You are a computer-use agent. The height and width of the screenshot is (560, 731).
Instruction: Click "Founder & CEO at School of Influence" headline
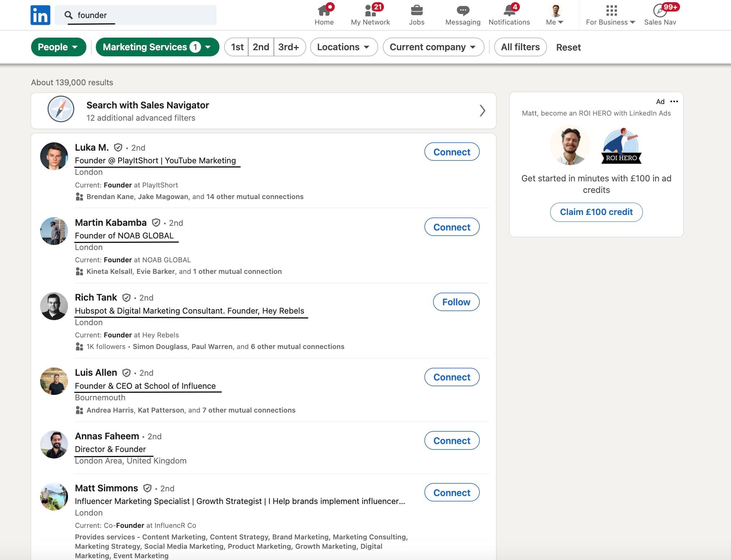coord(145,386)
